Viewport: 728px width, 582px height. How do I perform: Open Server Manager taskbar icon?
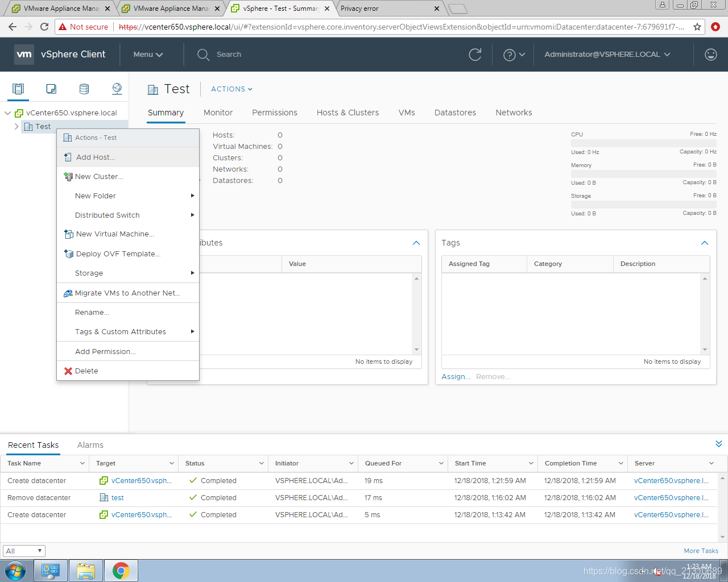(51, 571)
